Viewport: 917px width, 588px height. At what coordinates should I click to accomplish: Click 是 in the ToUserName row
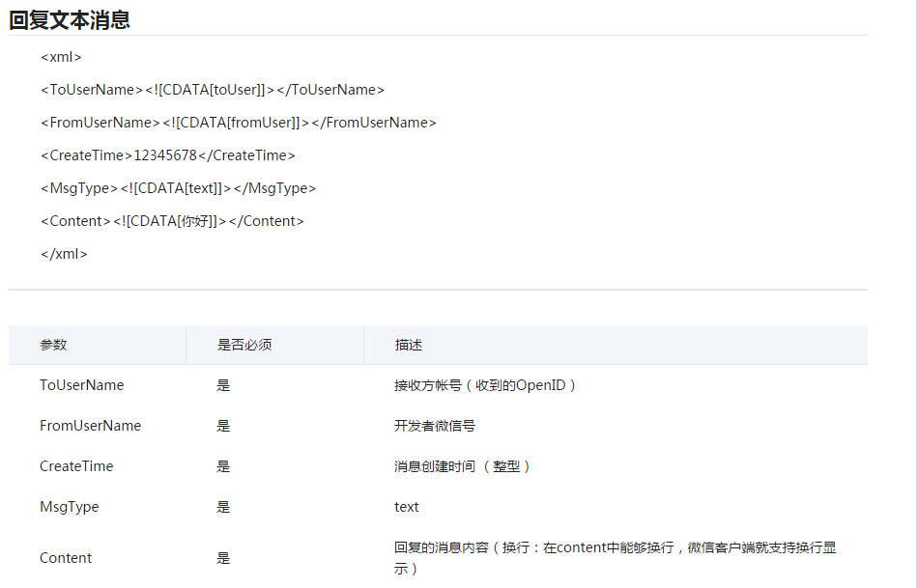click(x=223, y=385)
